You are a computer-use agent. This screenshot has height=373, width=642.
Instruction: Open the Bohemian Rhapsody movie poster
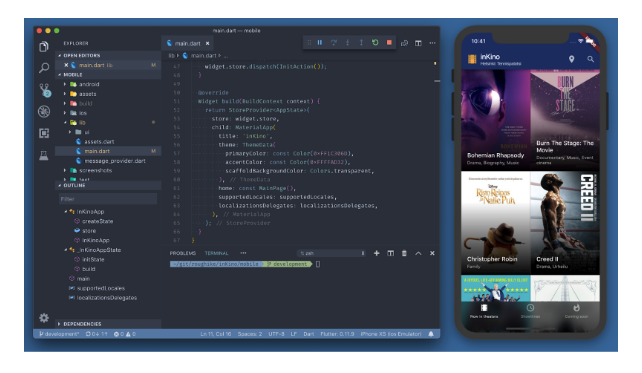pos(495,120)
